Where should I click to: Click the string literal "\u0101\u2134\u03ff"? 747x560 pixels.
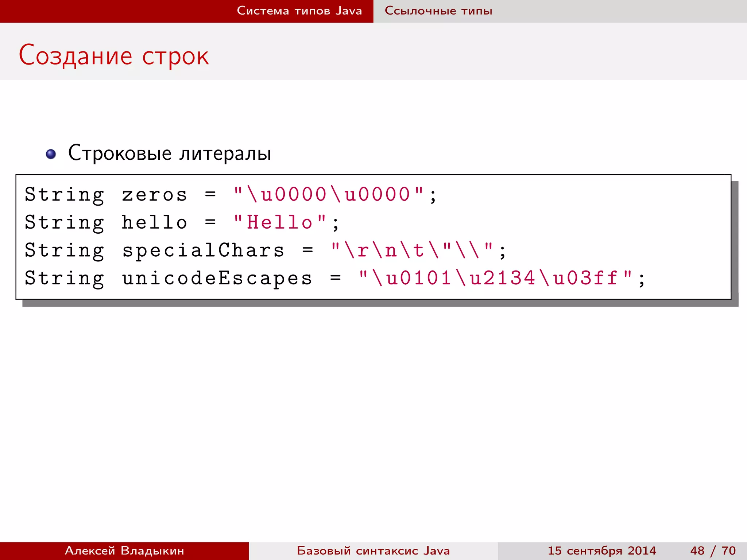click(495, 278)
